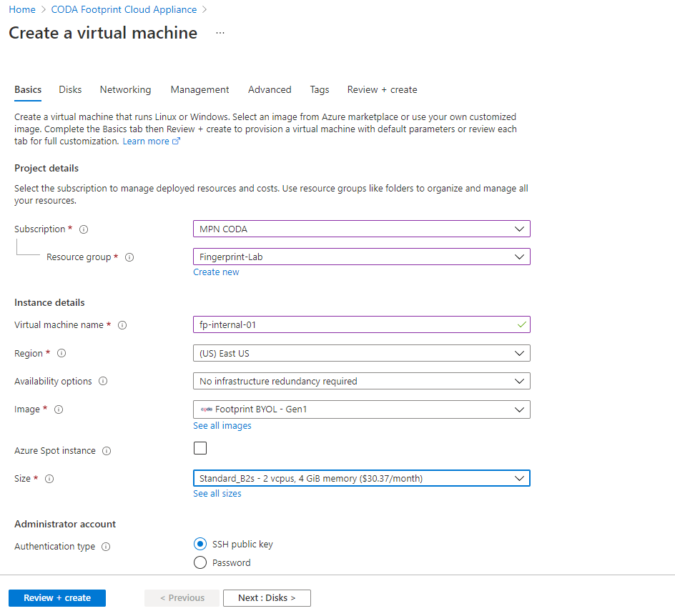Click the Authentication type info icon
This screenshot has width=675, height=616.
pos(106,547)
